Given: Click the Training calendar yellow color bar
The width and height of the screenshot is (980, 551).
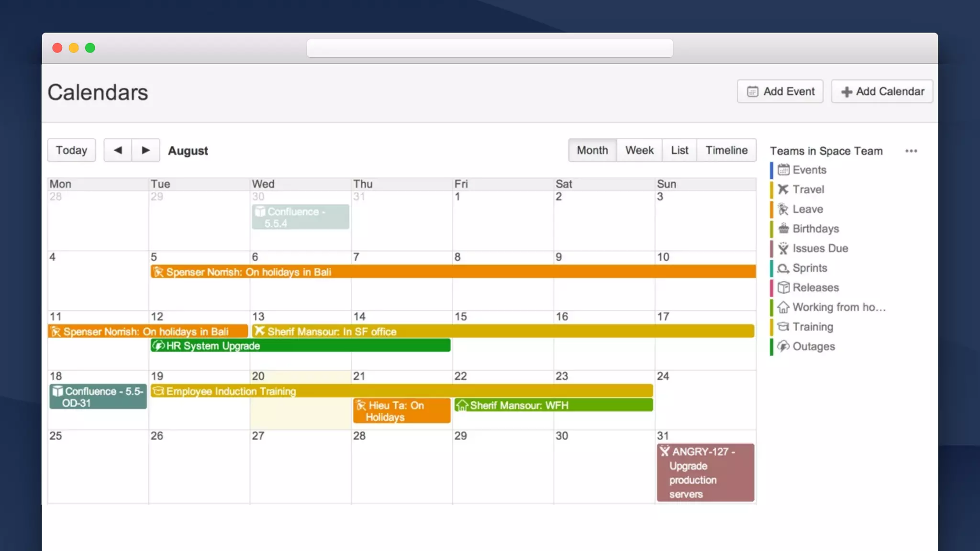Looking at the screenshot, I should click(x=771, y=327).
